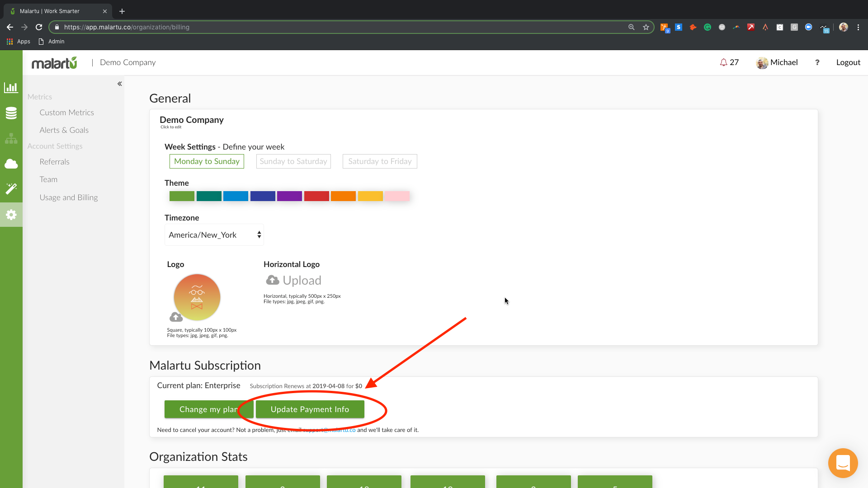868x488 pixels.
Task: Select Sunday to Saturday week setting
Action: [x=293, y=161]
